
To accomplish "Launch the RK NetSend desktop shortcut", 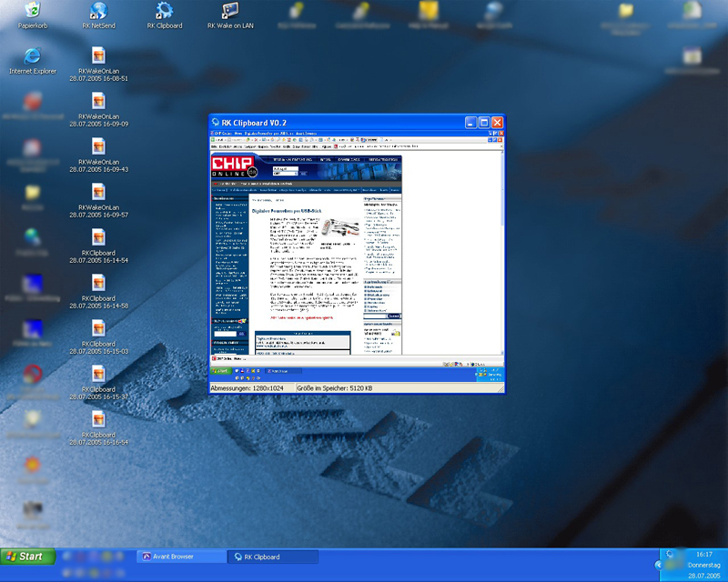I will tap(97, 11).
